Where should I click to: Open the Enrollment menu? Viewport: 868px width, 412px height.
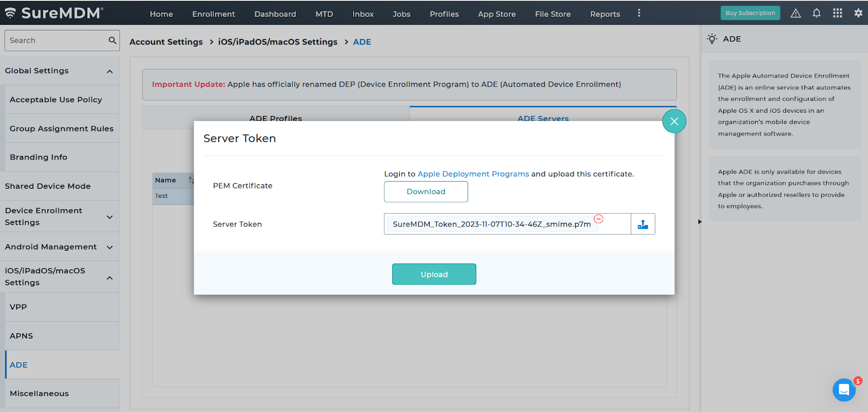(214, 14)
